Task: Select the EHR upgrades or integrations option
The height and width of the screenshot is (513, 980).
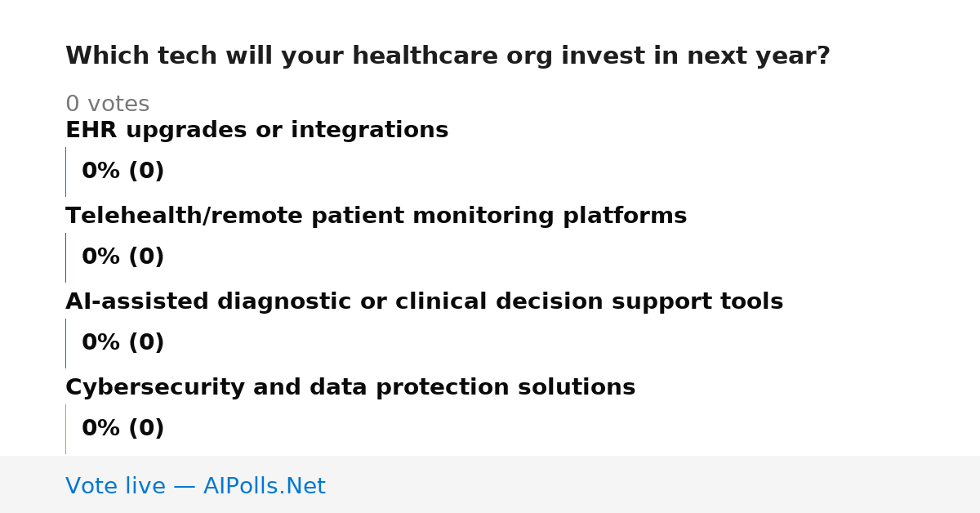Action: pos(256,131)
